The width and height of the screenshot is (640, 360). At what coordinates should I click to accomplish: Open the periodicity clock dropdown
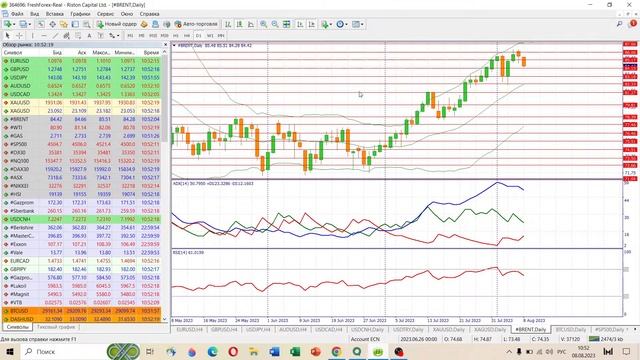click(x=342, y=24)
